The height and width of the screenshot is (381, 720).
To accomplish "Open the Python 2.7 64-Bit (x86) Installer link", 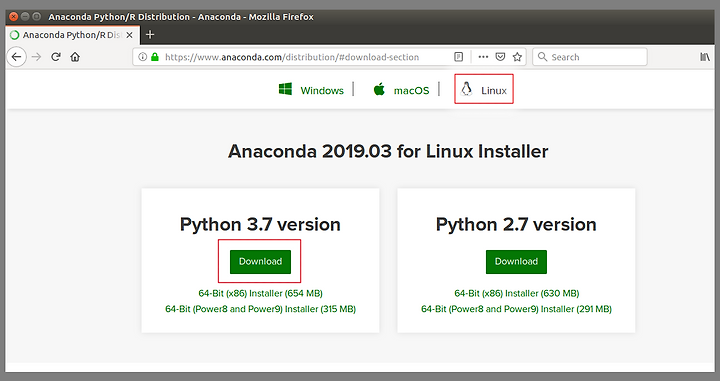I will click(x=517, y=293).
